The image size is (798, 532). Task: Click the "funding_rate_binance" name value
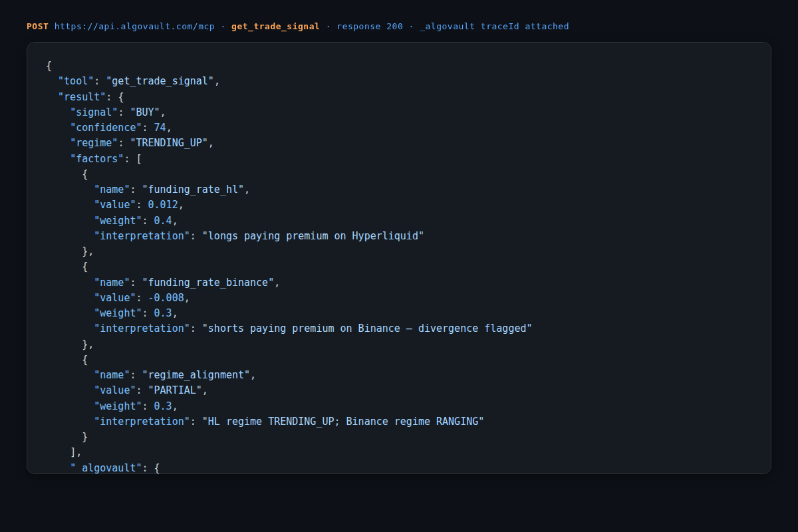[208, 282]
